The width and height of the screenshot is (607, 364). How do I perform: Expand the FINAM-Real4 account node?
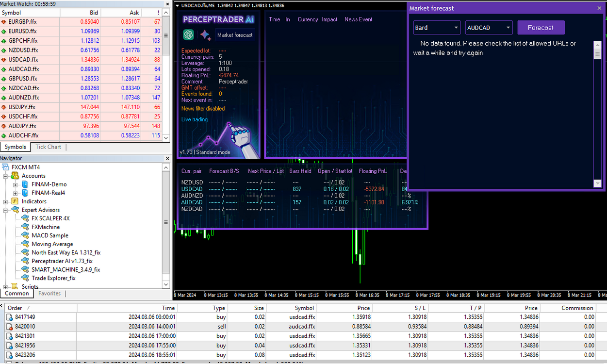coord(15,193)
